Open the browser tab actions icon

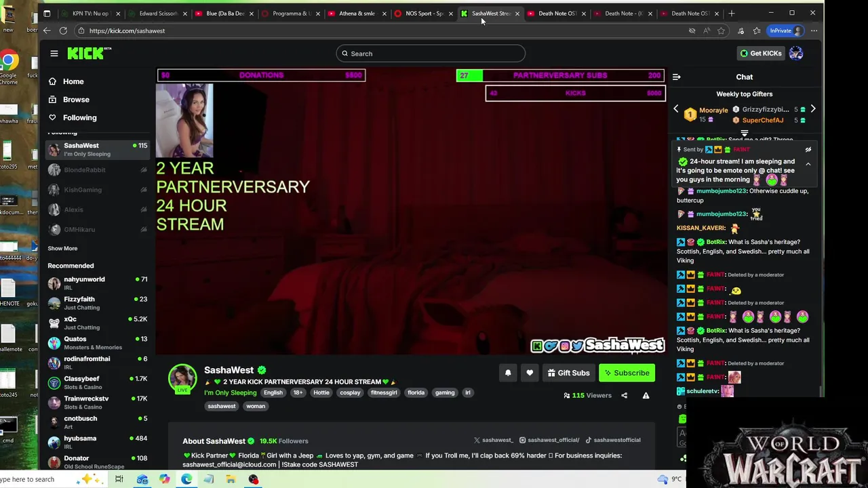tap(47, 13)
